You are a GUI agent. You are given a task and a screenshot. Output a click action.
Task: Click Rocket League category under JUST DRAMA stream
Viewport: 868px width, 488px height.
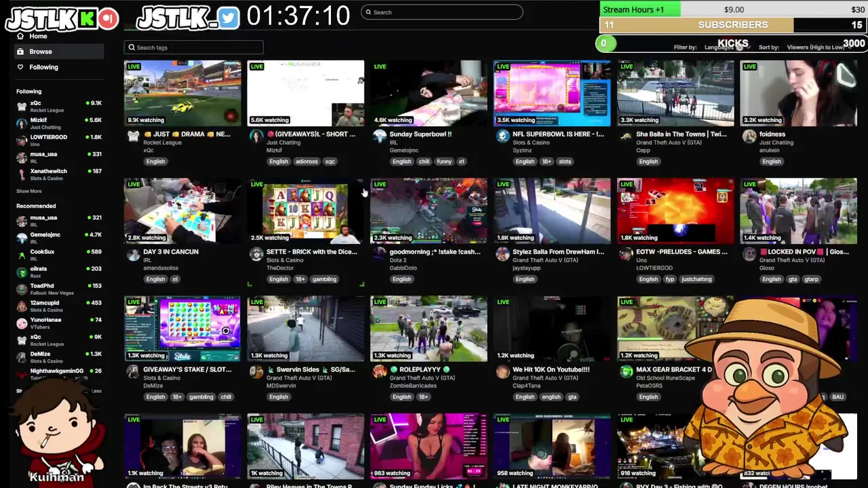[x=162, y=142]
